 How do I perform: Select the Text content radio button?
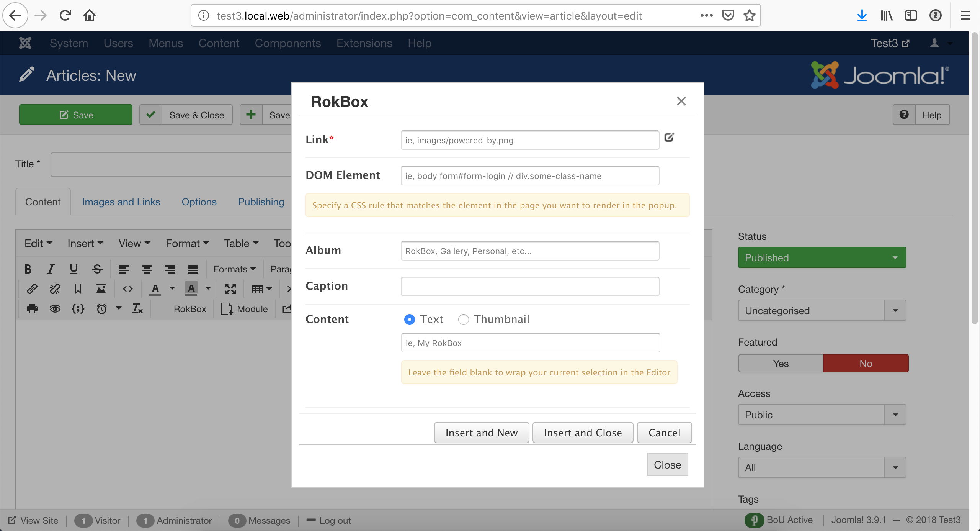tap(409, 319)
